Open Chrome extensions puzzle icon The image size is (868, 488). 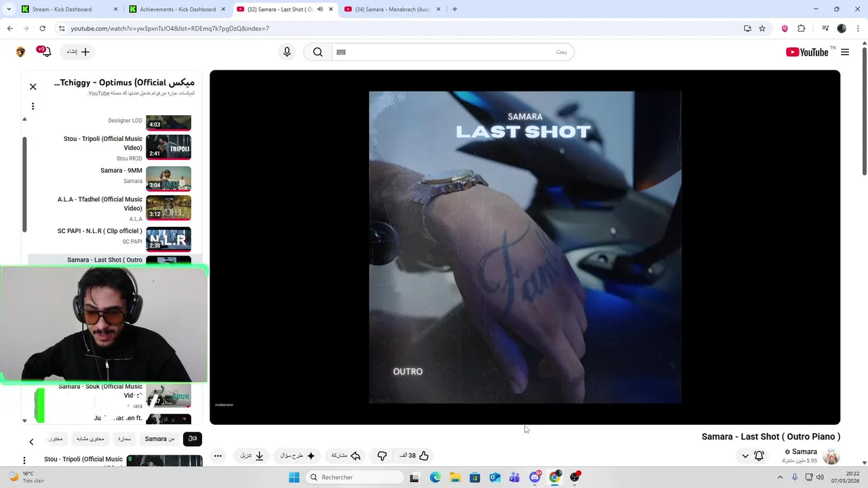click(x=801, y=28)
